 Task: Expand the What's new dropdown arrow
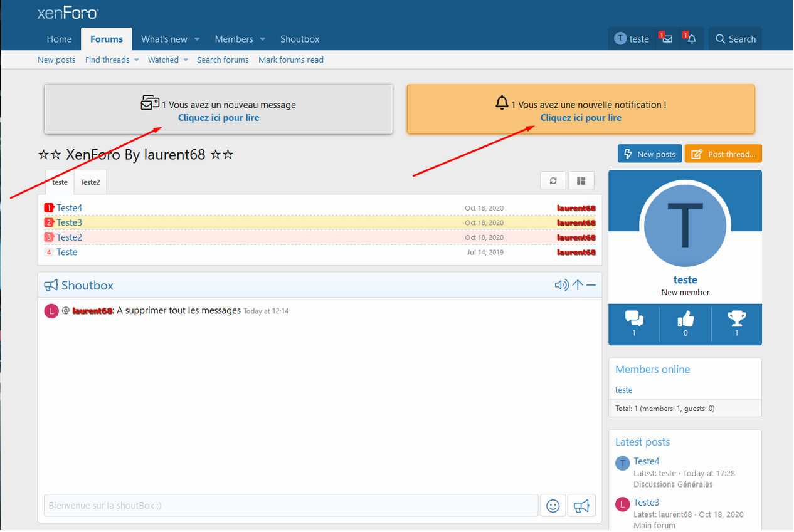click(197, 39)
